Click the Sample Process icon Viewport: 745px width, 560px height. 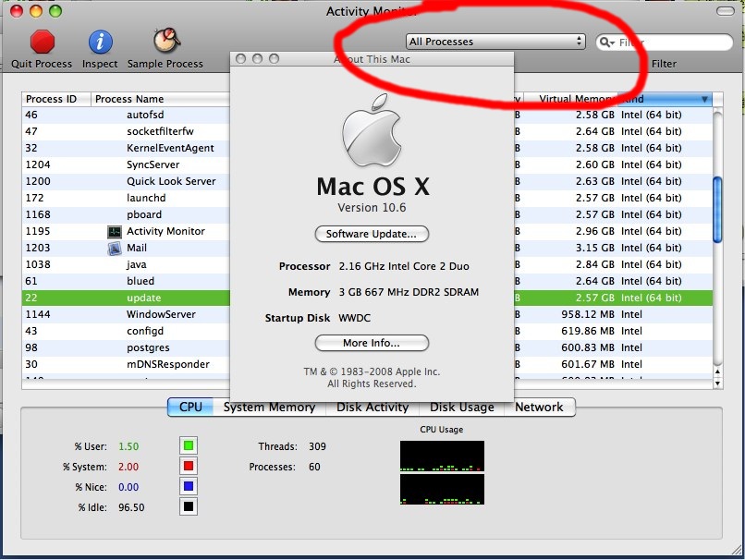166,41
